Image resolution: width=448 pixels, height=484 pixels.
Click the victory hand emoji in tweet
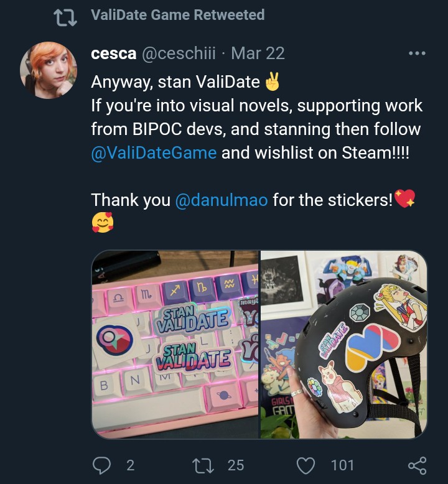tap(273, 81)
